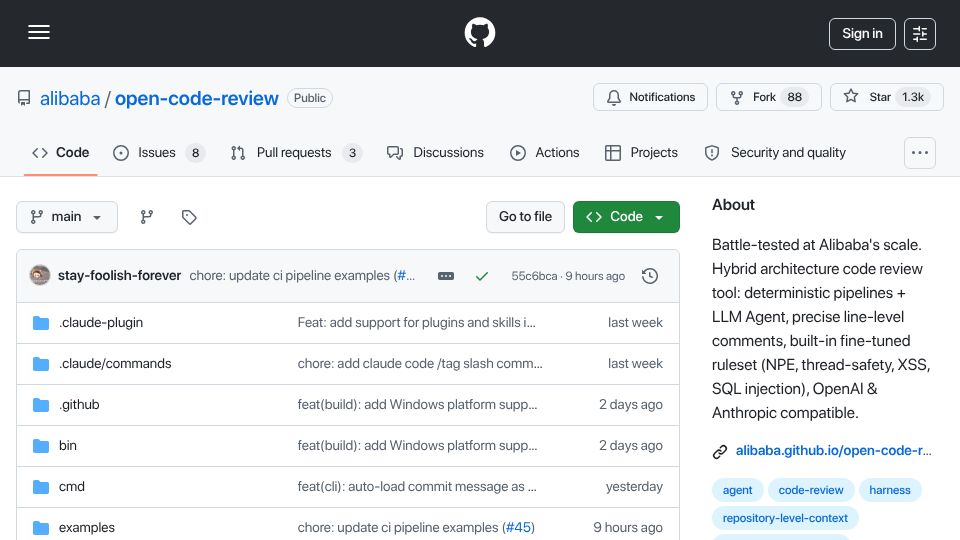960x540 pixels.
Task: Open the Actions tab
Action: (544, 152)
